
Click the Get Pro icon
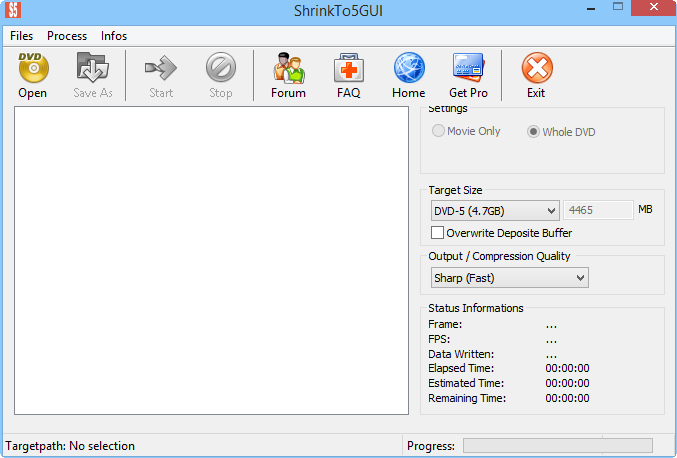click(x=468, y=68)
